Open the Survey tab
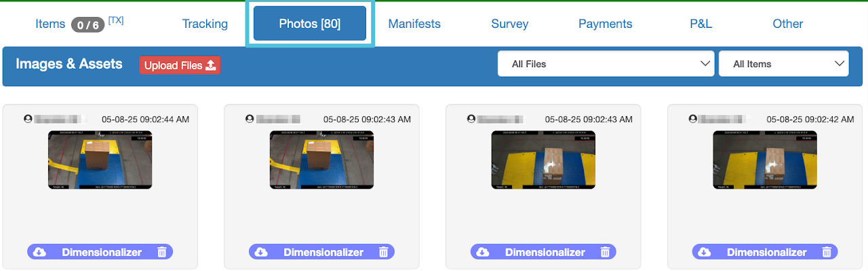Image resolution: width=868 pixels, height=271 pixels. (510, 24)
